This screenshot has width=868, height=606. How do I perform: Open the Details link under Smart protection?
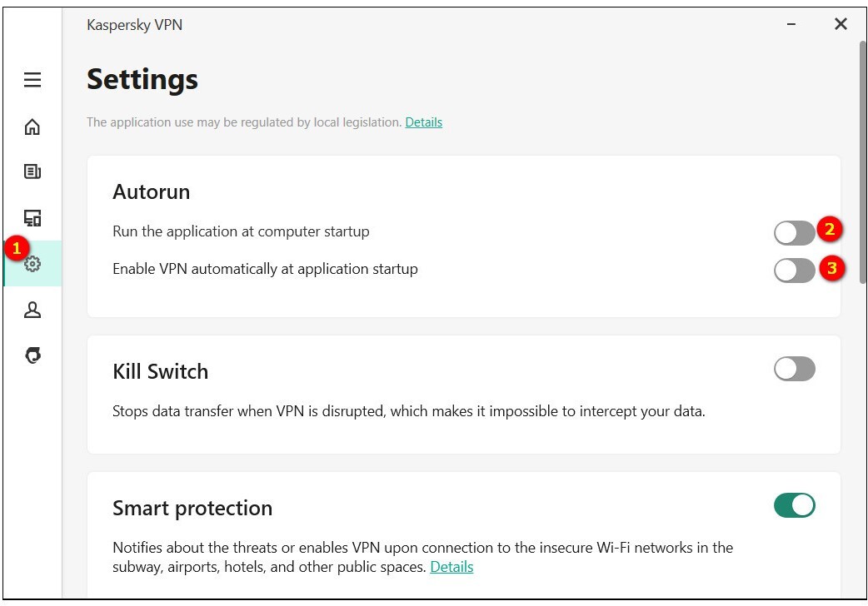coord(451,567)
